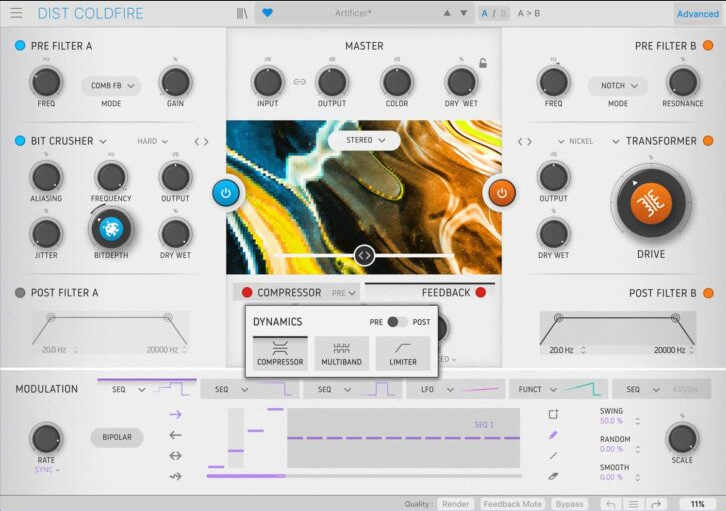Open the Pre Filter A mode dropdown
Viewport: 726px width, 511px height.
click(110, 86)
